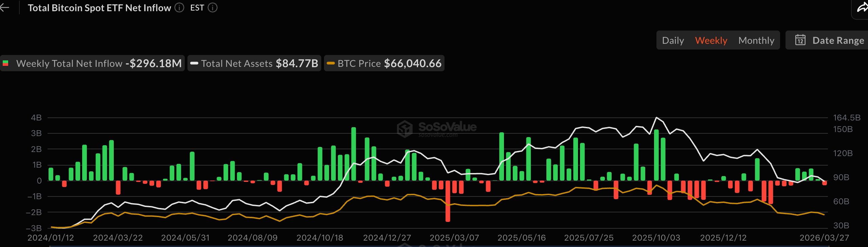Switch to the Daily view

(x=673, y=40)
